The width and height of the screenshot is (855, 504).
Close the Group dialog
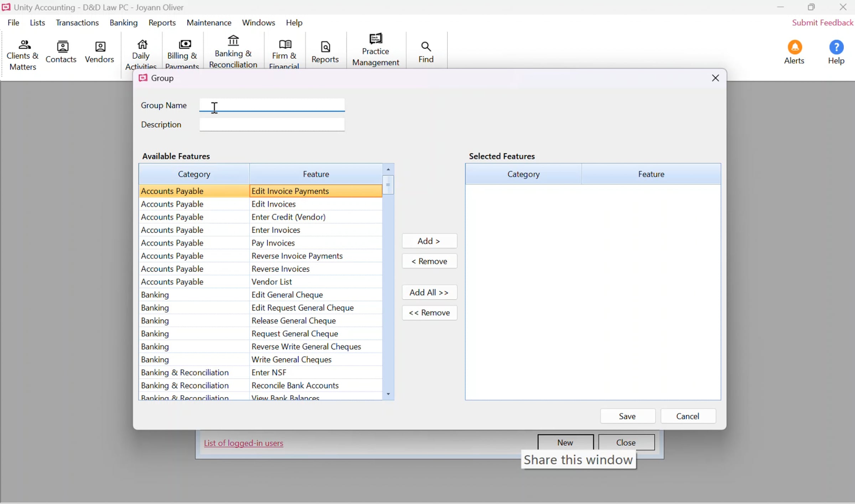(715, 78)
